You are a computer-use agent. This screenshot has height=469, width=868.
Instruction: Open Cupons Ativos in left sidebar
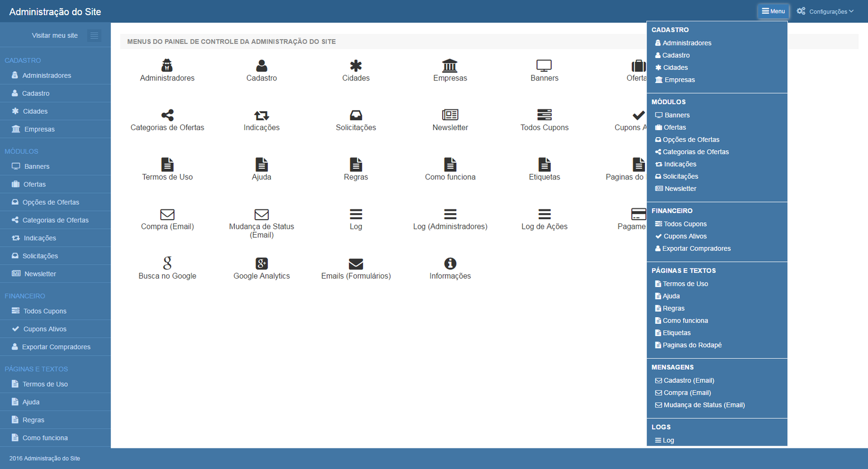[55, 329]
